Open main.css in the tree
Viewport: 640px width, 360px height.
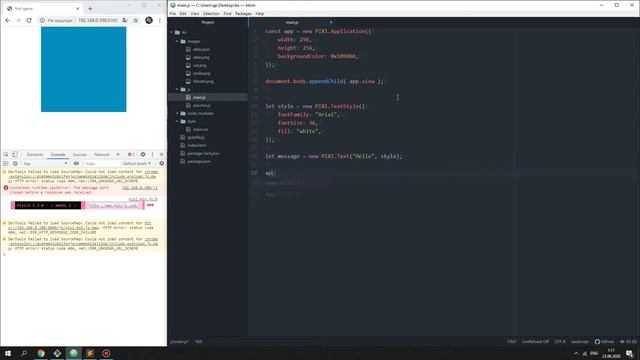(x=200, y=129)
